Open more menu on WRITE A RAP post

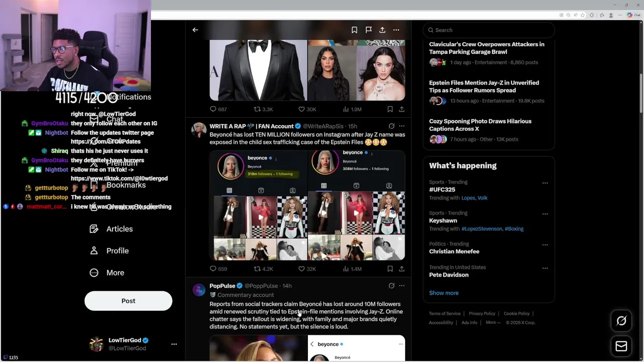tap(401, 126)
